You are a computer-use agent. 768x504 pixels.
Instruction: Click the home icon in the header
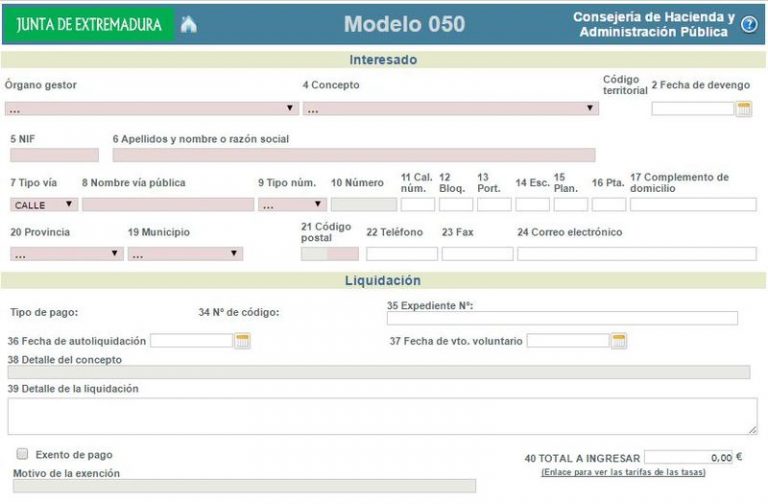click(x=189, y=24)
